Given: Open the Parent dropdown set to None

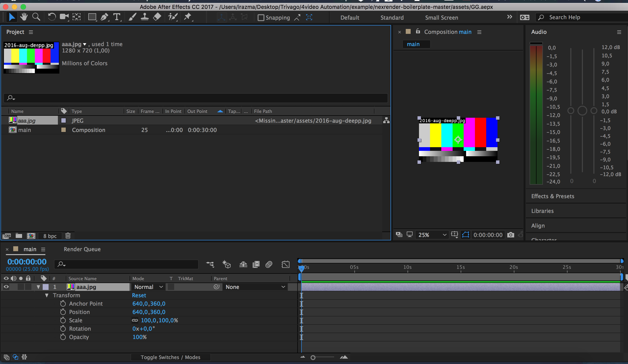Looking at the screenshot, I should coord(255,287).
